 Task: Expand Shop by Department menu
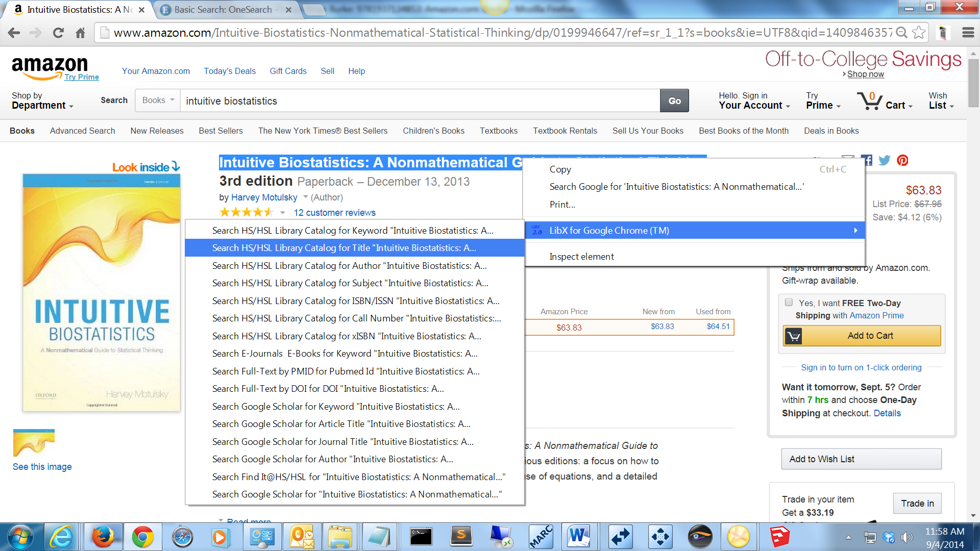(x=42, y=101)
